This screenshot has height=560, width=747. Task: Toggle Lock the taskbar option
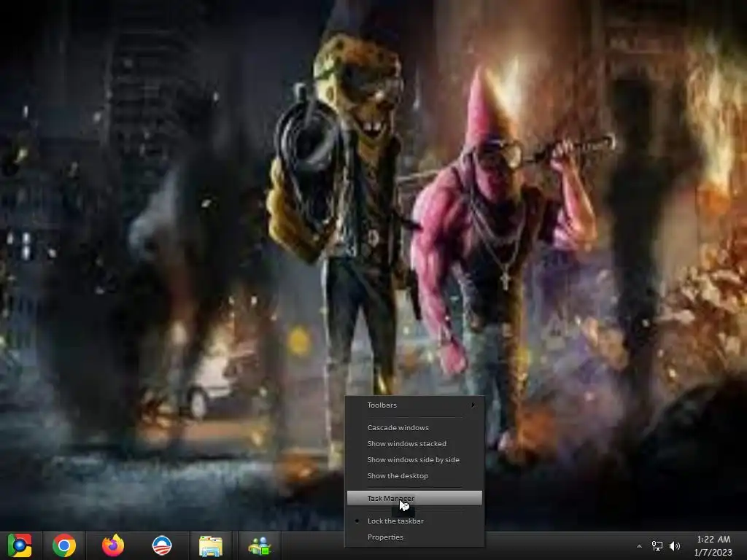click(x=414, y=521)
